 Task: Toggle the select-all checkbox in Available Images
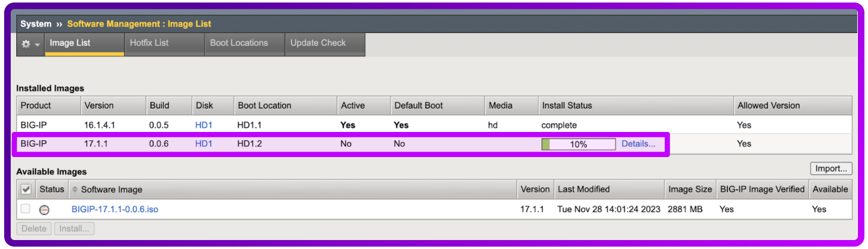[26, 189]
